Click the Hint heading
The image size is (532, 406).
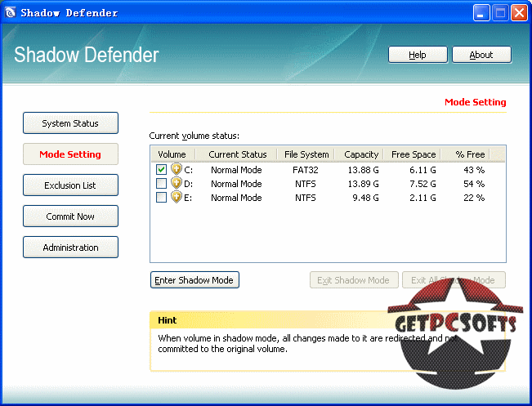[x=168, y=320]
